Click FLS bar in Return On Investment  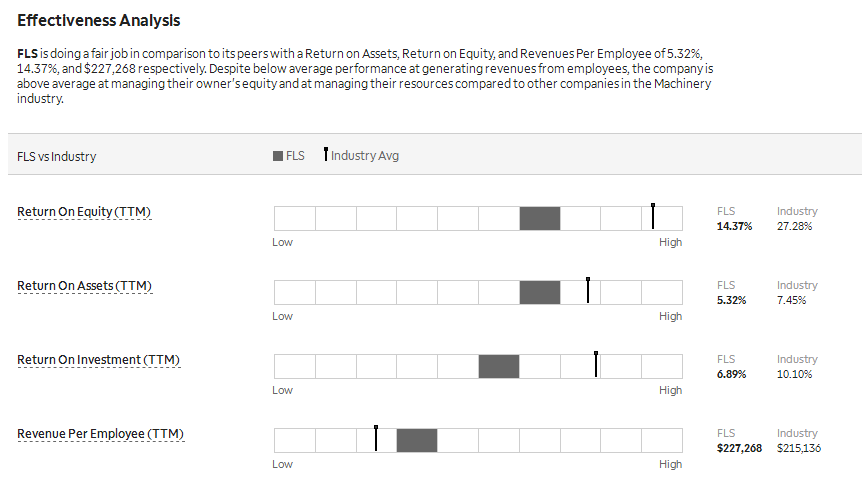pyautogui.click(x=498, y=366)
